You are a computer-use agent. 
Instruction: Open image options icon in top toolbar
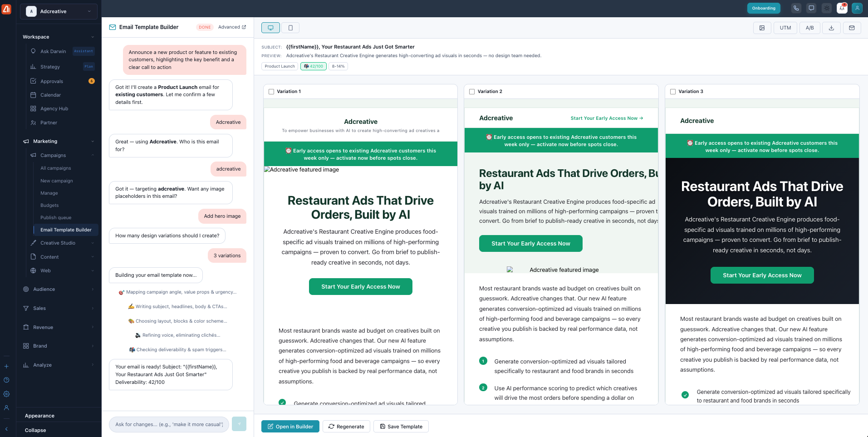[x=762, y=28]
